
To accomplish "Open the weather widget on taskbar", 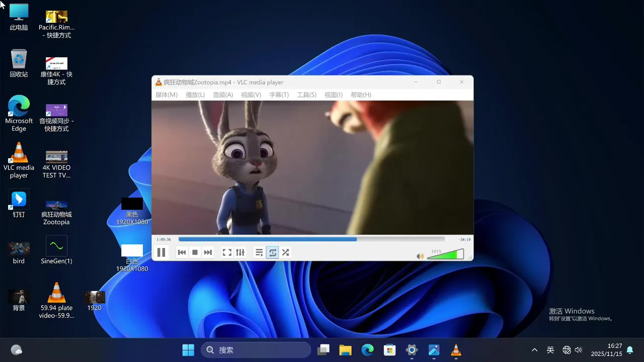I will coord(17,350).
